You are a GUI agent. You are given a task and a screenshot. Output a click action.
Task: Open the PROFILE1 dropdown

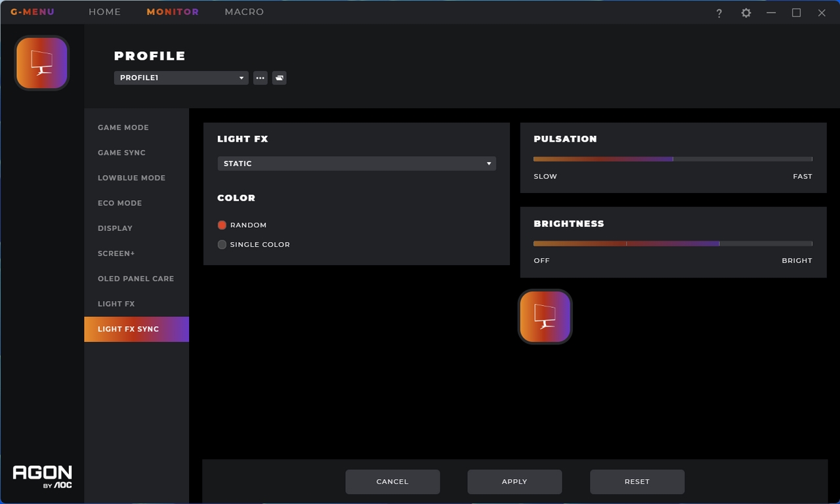pos(181,78)
